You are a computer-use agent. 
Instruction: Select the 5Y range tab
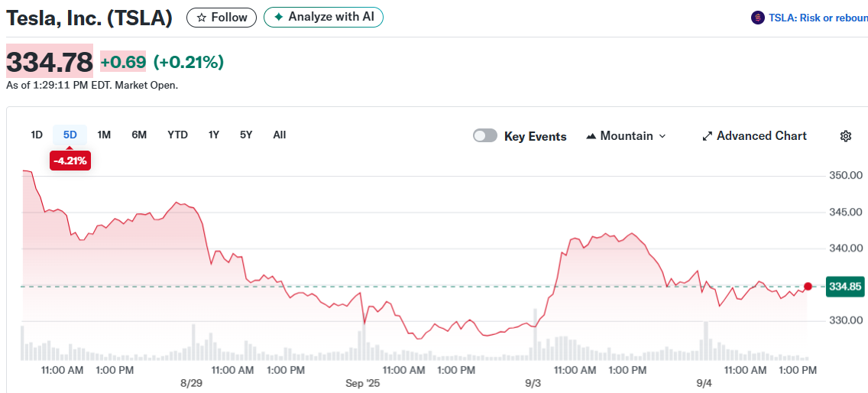coord(246,135)
